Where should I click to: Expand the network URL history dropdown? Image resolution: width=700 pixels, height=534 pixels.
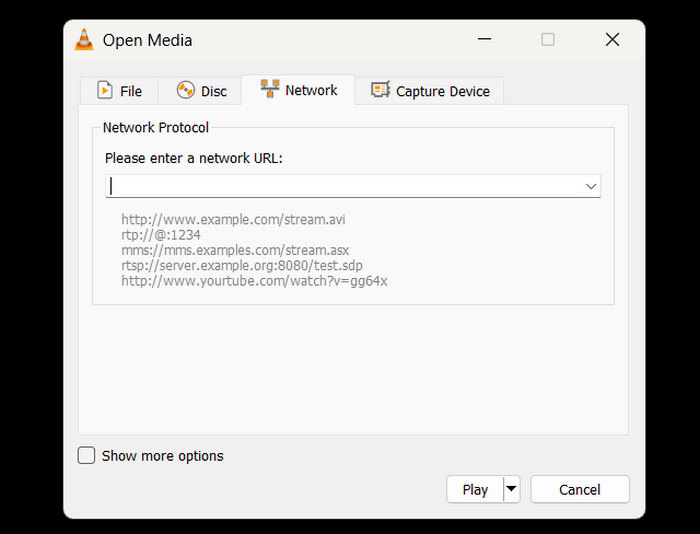point(590,186)
